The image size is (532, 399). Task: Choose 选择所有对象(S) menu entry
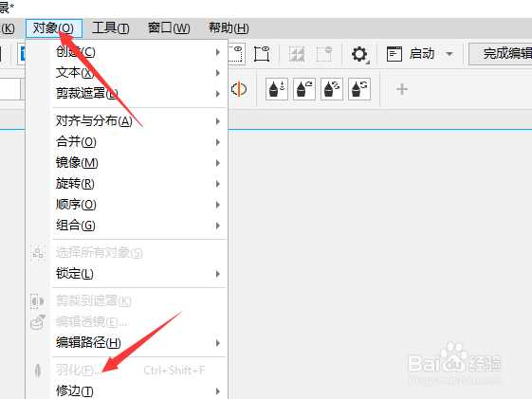click(x=126, y=253)
